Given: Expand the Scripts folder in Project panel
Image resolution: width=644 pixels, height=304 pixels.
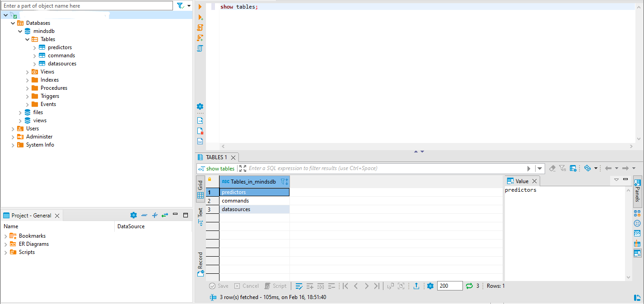Looking at the screenshot, I should (x=6, y=252).
